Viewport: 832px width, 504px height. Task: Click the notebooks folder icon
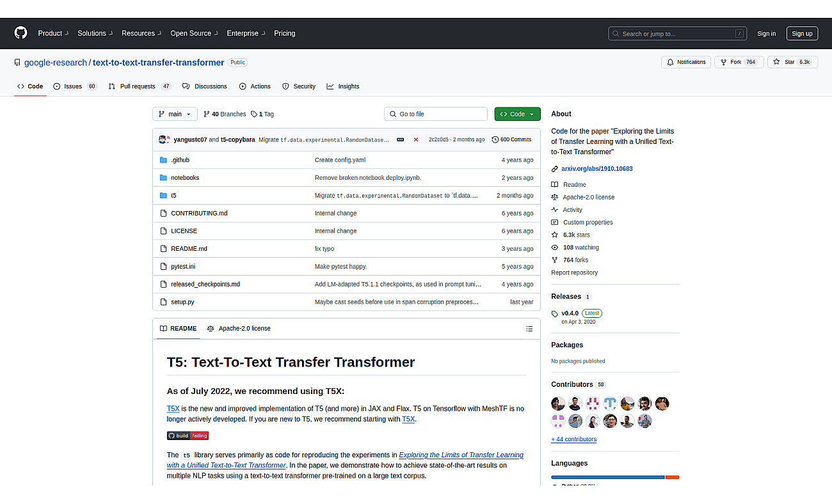coord(163,178)
